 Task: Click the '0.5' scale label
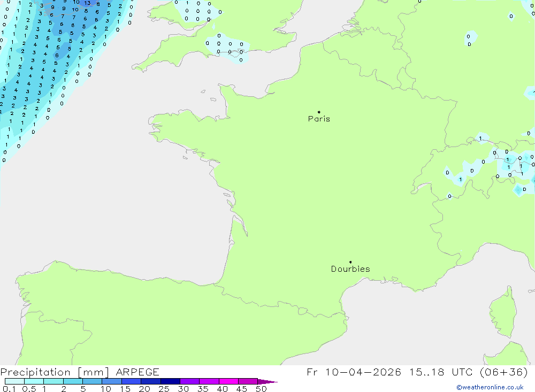[29, 389]
